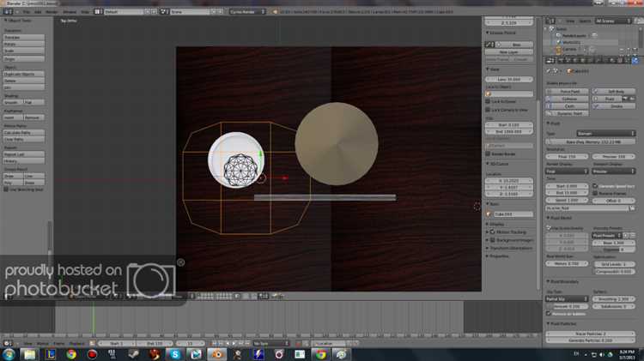644x361 pixels.
Task: Click the fluid cache path folder icon
Action: (632, 208)
